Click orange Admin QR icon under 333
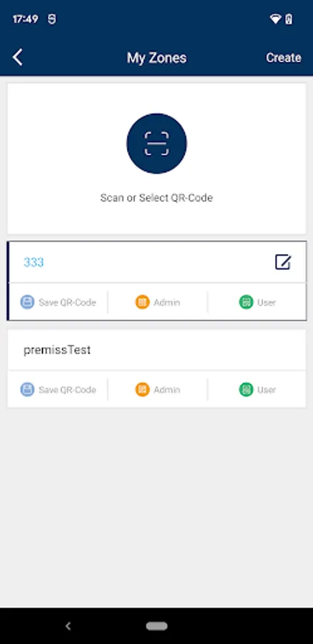The width and height of the screenshot is (313, 644). 142,302
